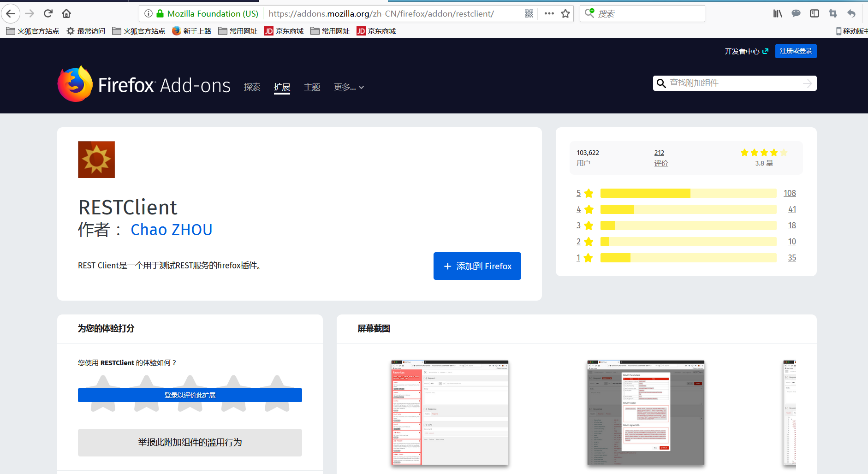
Task: Open the first screenshot with red Favorites sidebar
Action: point(450,413)
